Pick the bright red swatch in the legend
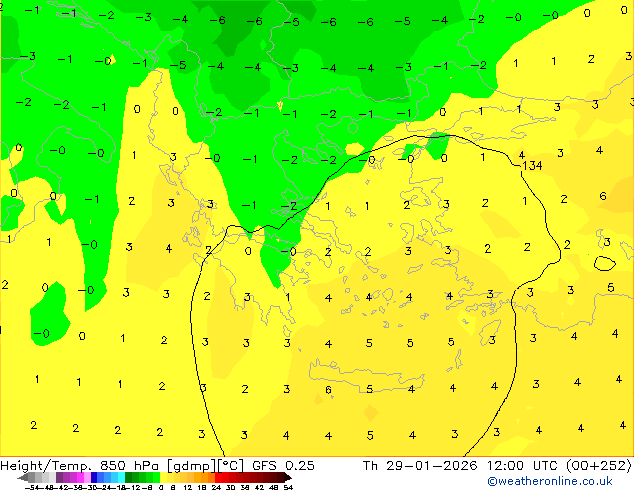This screenshot has height=490, width=634. [218, 477]
